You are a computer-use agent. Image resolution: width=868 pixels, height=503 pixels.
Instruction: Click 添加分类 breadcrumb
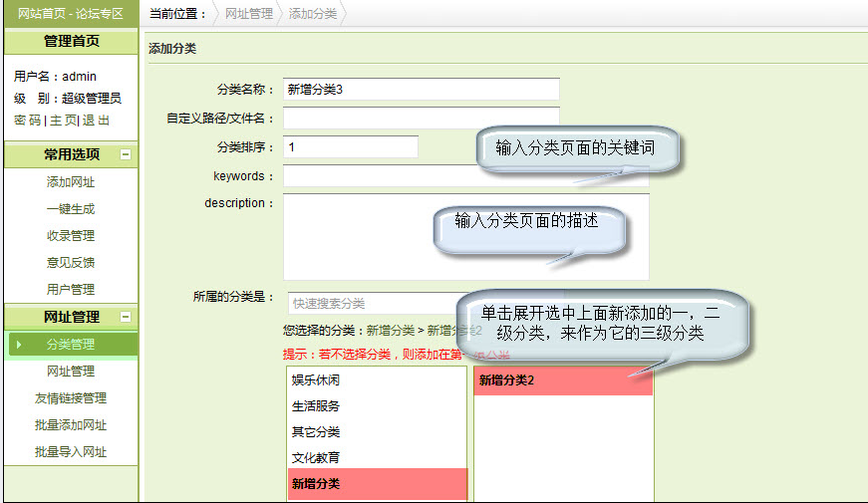(313, 14)
